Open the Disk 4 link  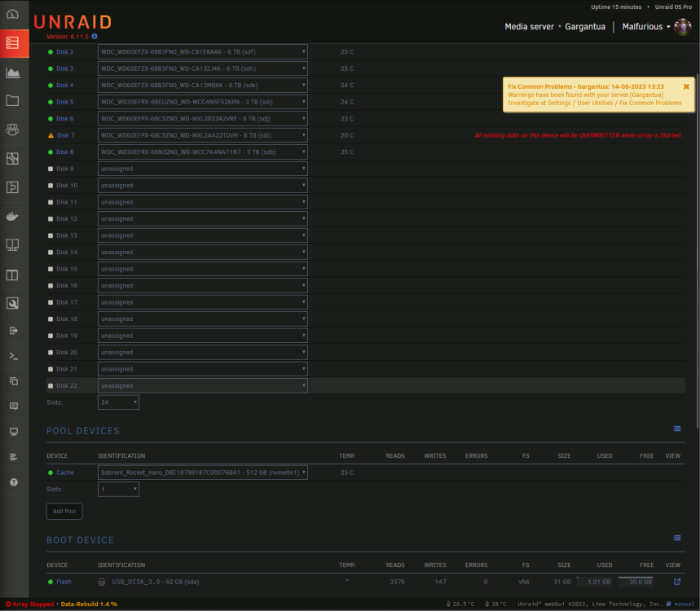point(64,86)
